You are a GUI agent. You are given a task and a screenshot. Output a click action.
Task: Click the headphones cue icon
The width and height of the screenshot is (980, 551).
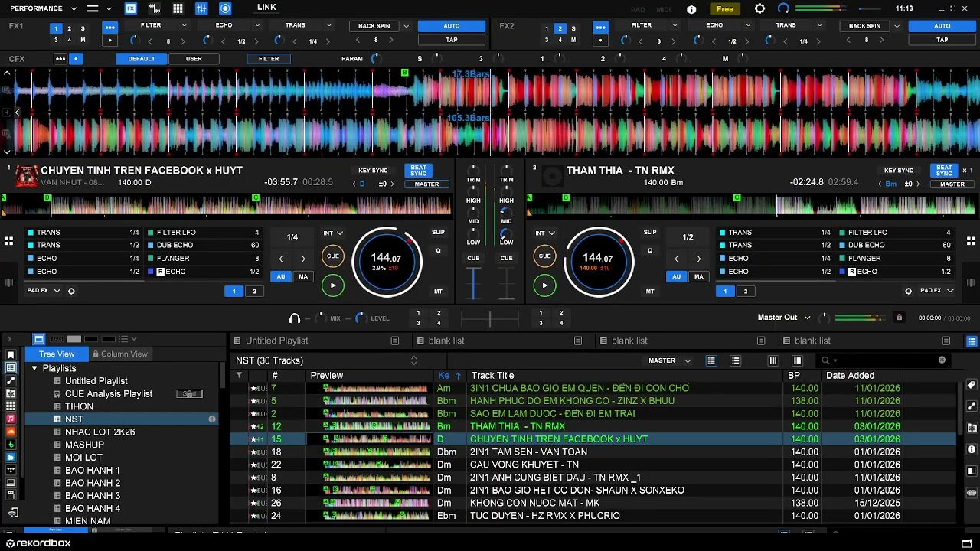(295, 318)
